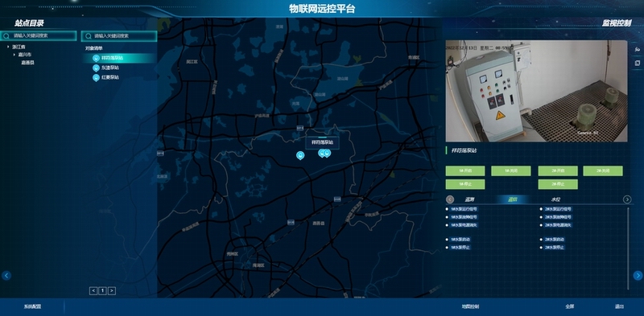Expand the 嘉兴市 tree node arrow
The height and width of the screenshot is (316, 644).
click(x=14, y=55)
